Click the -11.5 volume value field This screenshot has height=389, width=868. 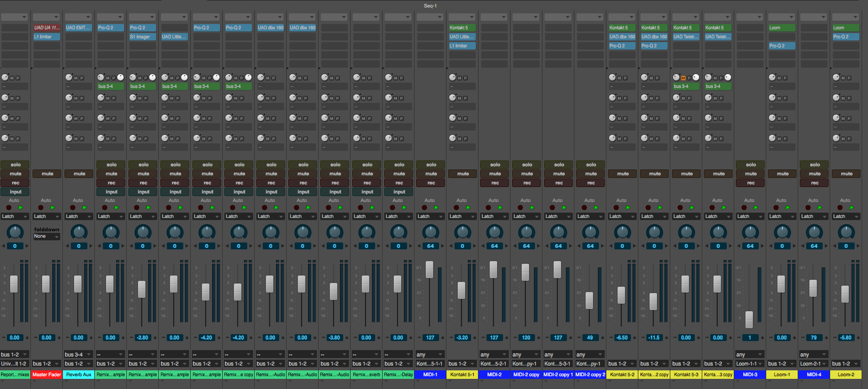tap(654, 337)
